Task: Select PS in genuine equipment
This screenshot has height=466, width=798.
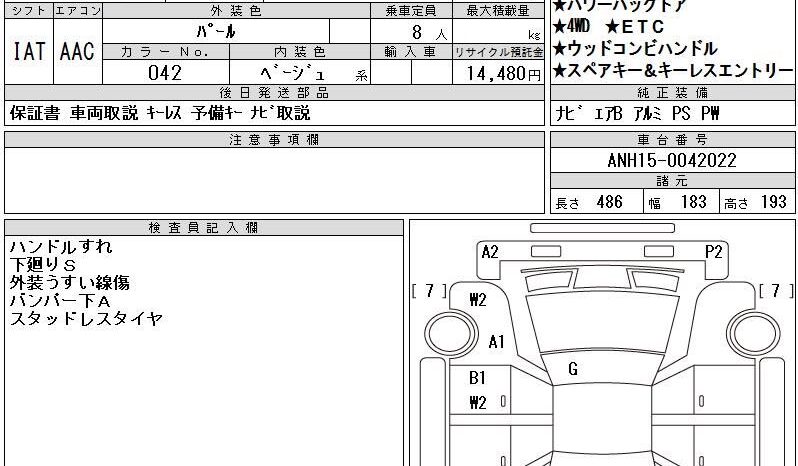Action: 681,113
